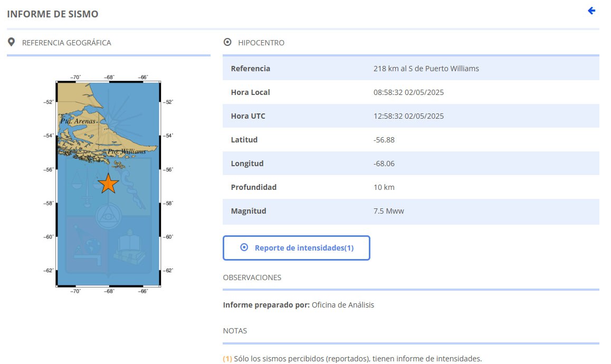Viewport: 611px width, 364px height.
Task: Click the Hora Local row label
Action: tap(250, 92)
